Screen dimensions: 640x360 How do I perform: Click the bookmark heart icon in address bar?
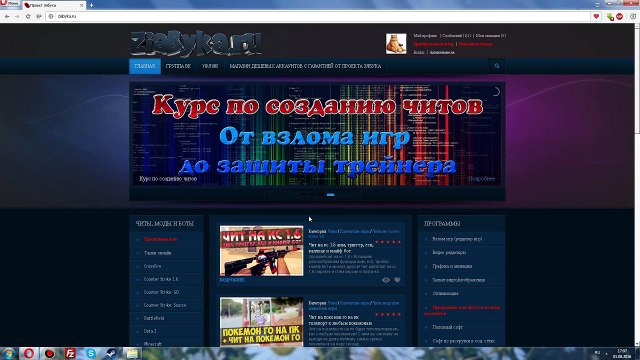click(x=596, y=16)
